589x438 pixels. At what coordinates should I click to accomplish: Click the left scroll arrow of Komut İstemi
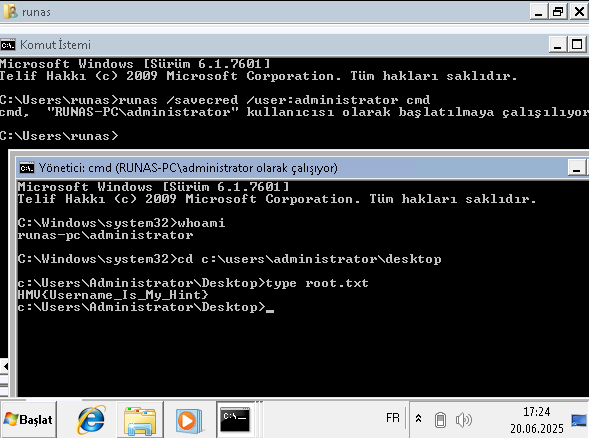pos(5,366)
